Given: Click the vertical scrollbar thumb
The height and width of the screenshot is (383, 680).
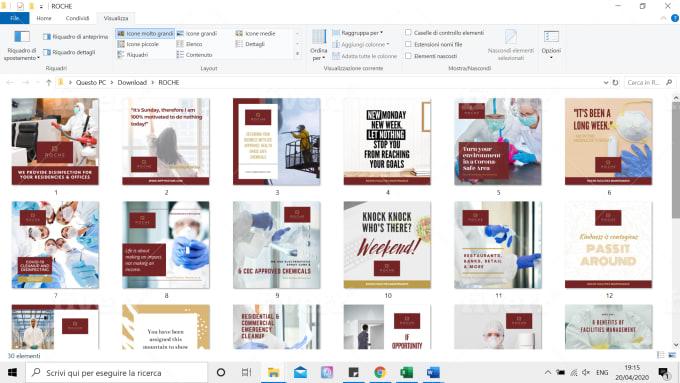Looking at the screenshot, I should (x=676, y=161).
